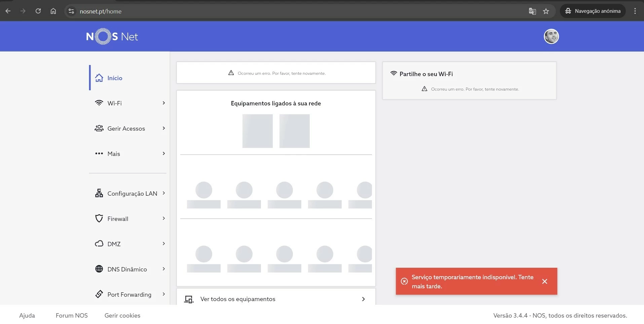644x324 pixels.
Task: Select the Início menu item
Action: (128, 78)
